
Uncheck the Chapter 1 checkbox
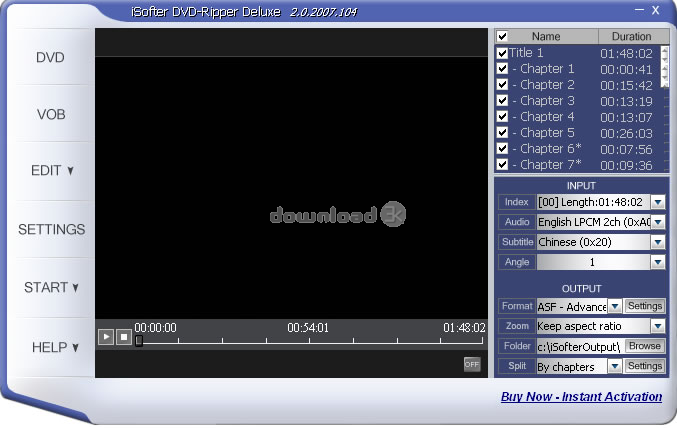point(502,69)
